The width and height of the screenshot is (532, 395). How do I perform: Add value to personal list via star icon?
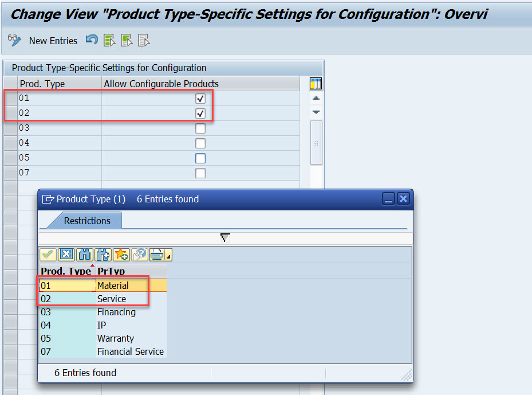pyautogui.click(x=120, y=255)
